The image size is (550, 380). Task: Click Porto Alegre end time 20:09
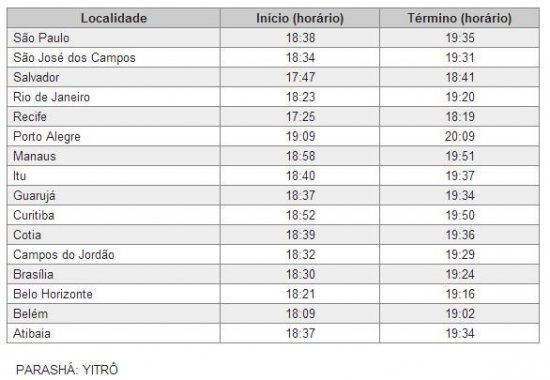460,136
